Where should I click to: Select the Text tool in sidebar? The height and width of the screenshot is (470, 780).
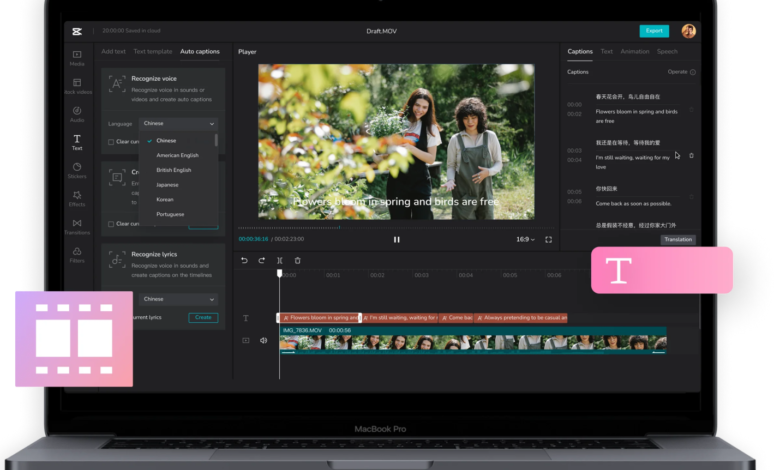77,142
